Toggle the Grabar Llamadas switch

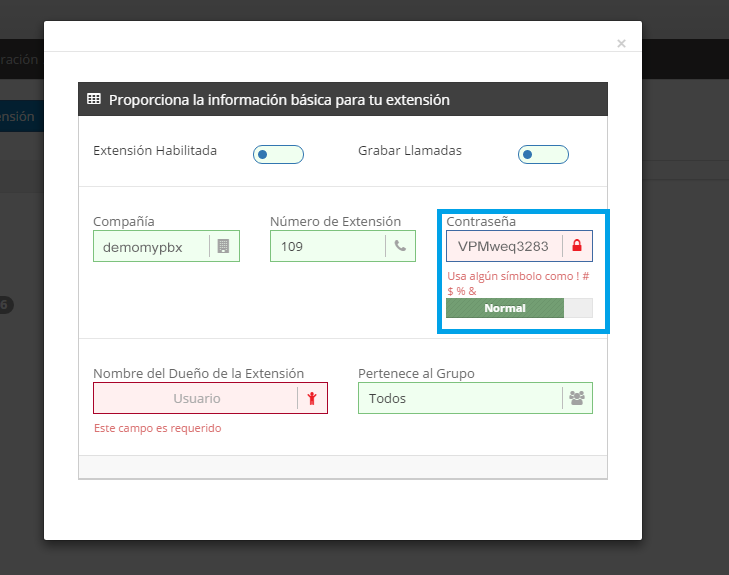[543, 154]
